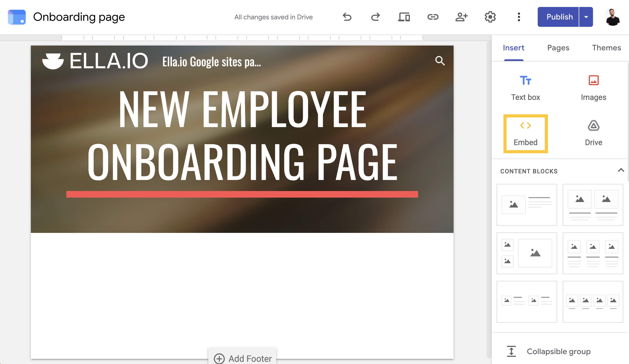Add the two images with captions block
Screen dimensions: 629x364
(x=593, y=205)
